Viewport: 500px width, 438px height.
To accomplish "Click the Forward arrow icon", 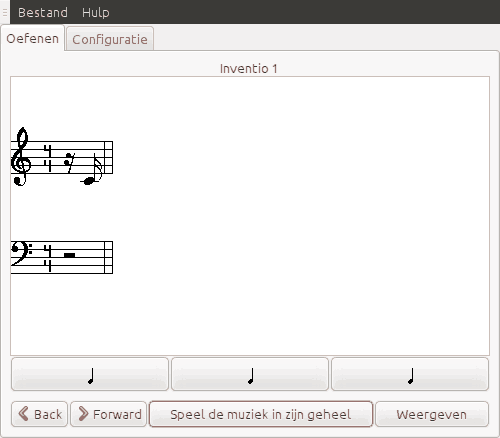I will point(83,414).
